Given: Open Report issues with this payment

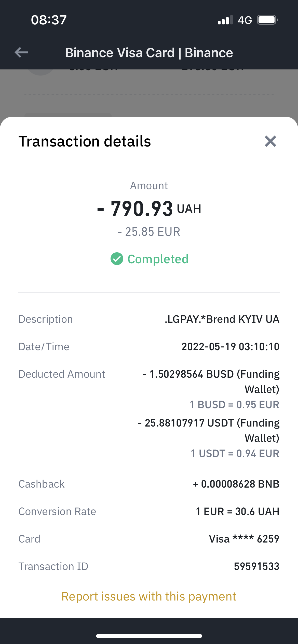Looking at the screenshot, I should 149,596.
